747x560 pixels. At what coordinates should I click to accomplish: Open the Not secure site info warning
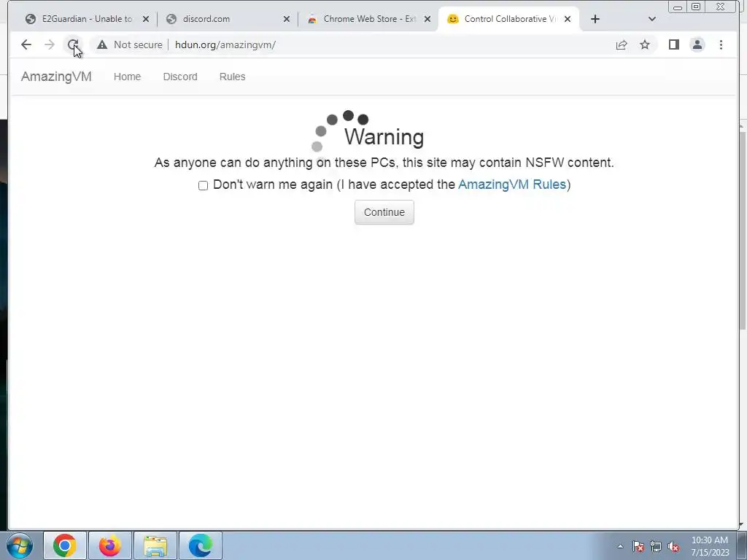(x=130, y=44)
